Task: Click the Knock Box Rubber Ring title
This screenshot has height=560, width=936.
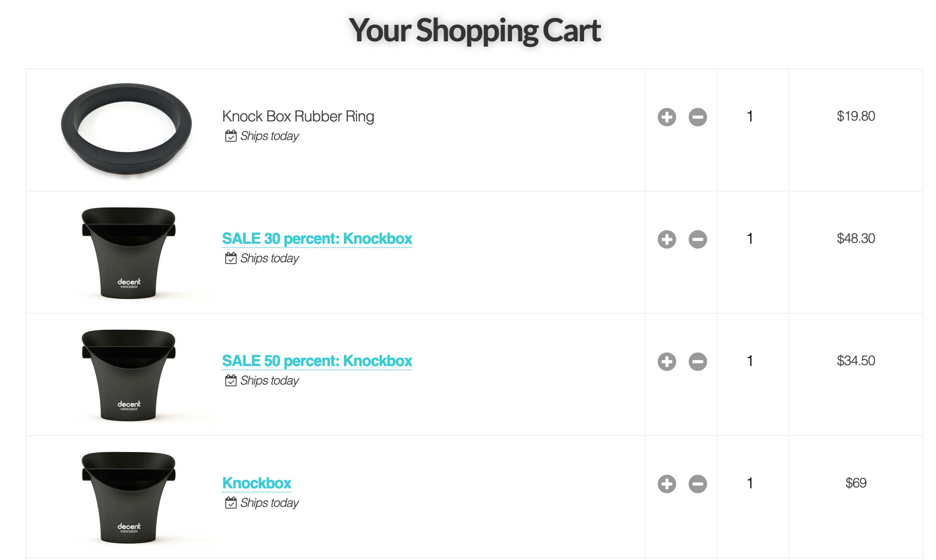Action: [298, 116]
